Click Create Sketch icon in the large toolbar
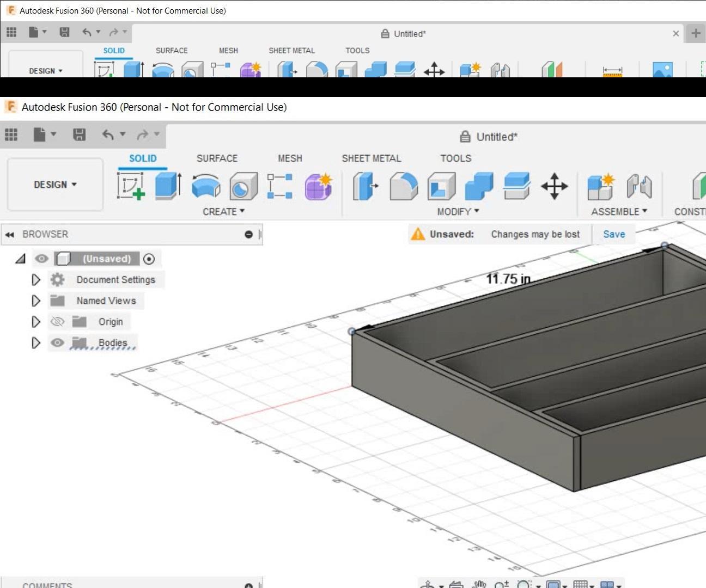Image resolution: width=706 pixels, height=588 pixels. tap(131, 186)
